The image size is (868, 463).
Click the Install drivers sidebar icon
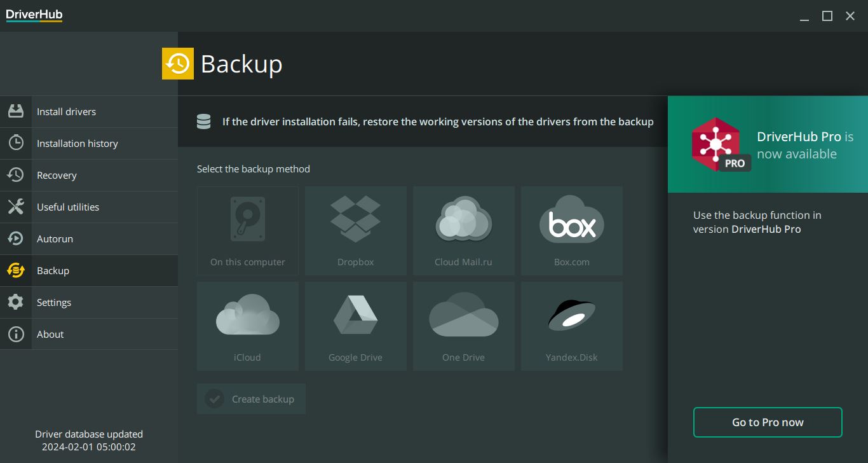(16, 111)
